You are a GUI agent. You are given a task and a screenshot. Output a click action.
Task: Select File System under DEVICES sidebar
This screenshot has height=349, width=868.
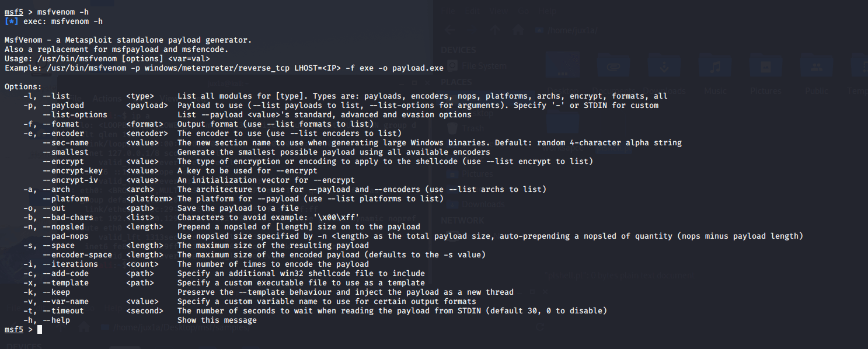point(477,66)
